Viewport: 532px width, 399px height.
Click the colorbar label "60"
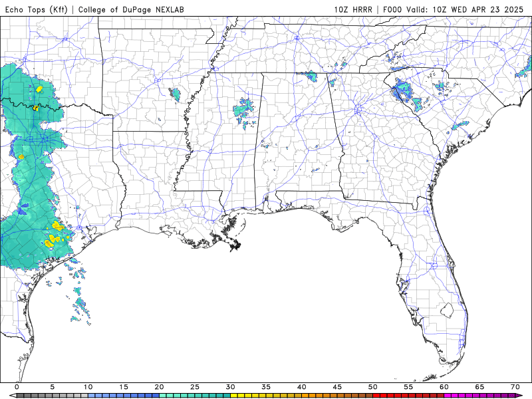pos(444,387)
